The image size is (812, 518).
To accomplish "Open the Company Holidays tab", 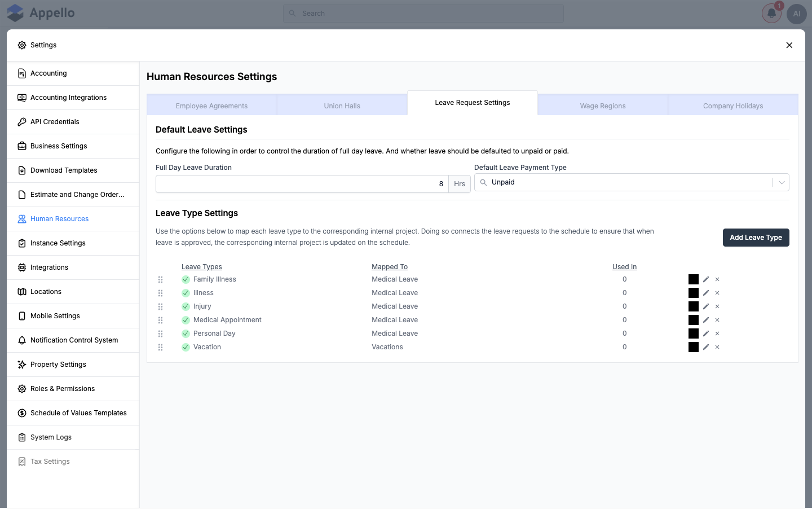I will (733, 106).
